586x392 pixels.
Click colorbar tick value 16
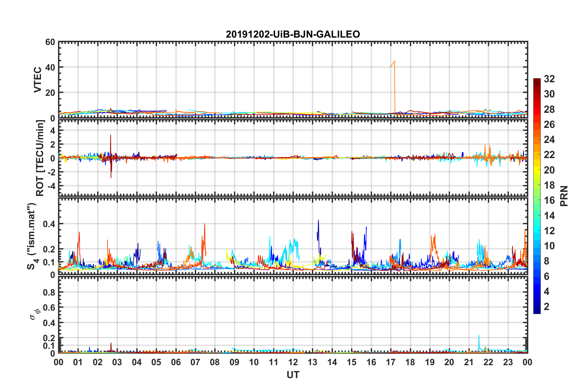pyautogui.click(x=549, y=200)
